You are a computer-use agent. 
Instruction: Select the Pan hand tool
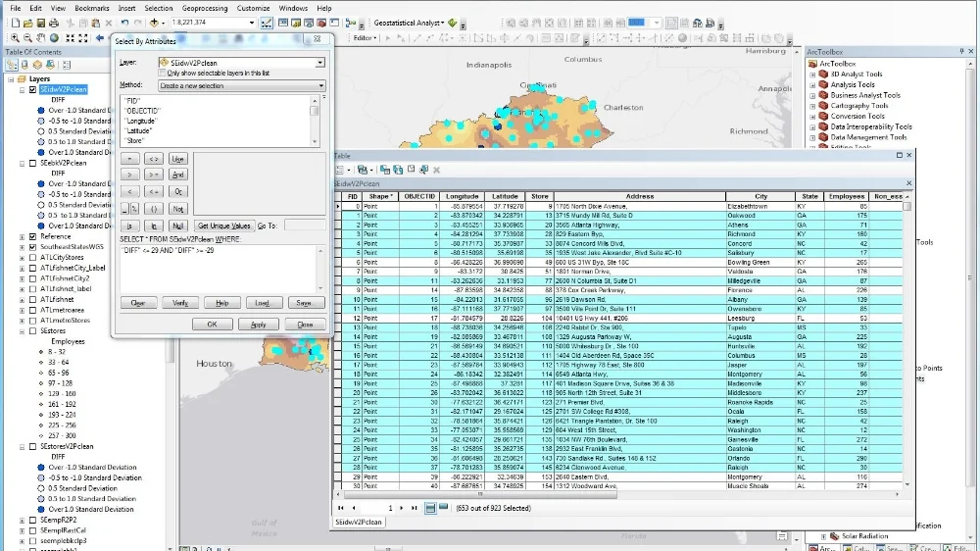(x=40, y=38)
